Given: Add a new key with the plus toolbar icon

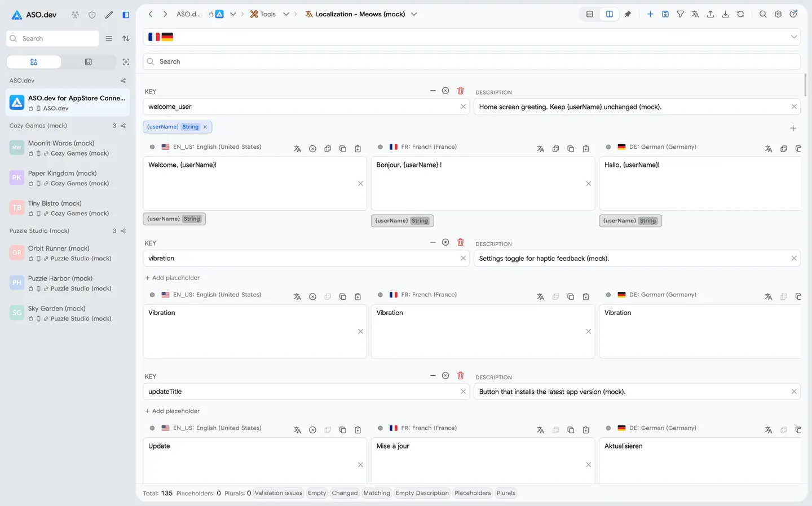Looking at the screenshot, I should tap(650, 14).
